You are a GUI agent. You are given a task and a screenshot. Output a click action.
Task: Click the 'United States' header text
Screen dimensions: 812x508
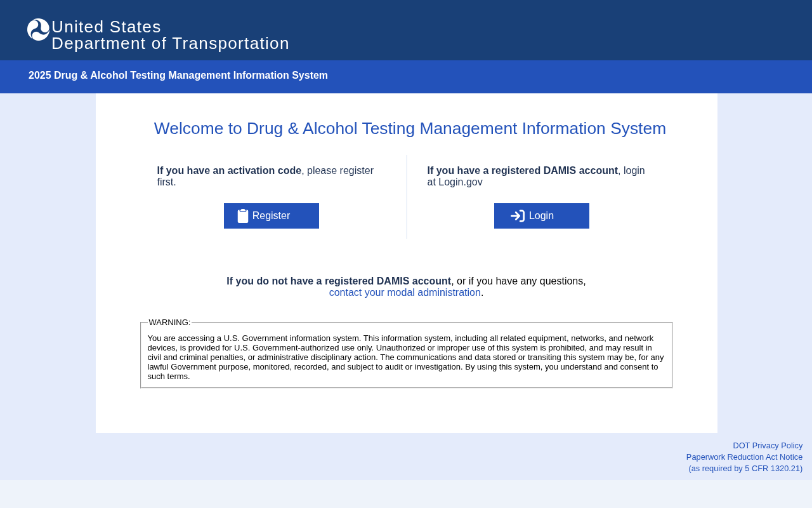pyautogui.click(x=106, y=27)
